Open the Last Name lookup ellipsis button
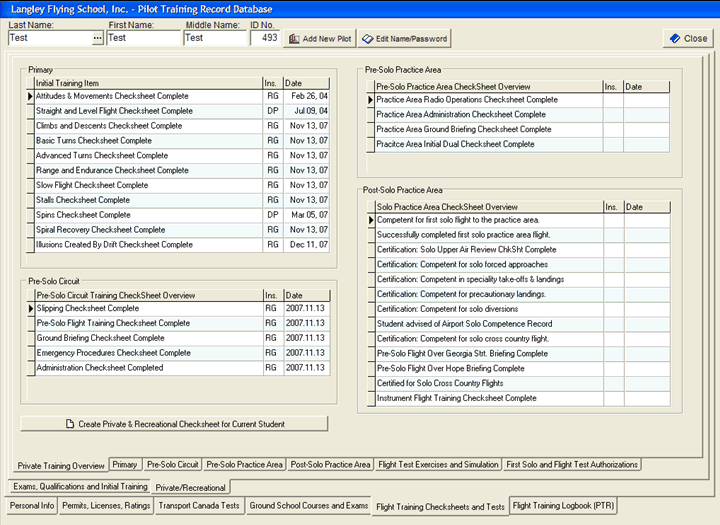720x525 pixels. pyautogui.click(x=97, y=38)
